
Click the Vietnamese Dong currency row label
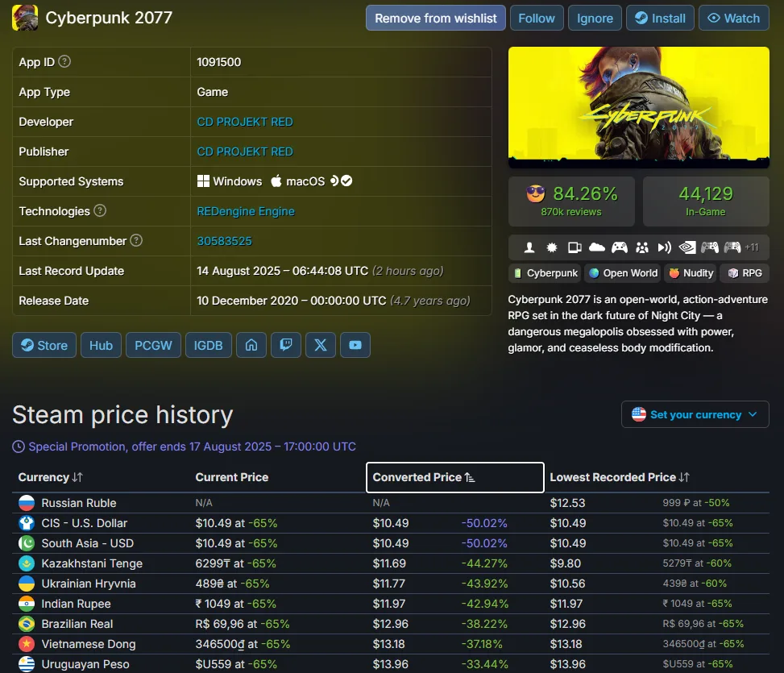(89, 644)
